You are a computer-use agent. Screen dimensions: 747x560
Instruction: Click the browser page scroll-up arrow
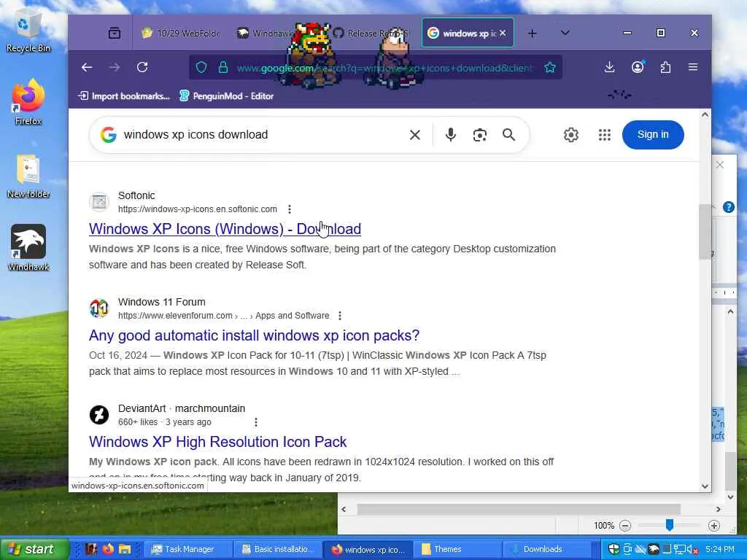[705, 114]
